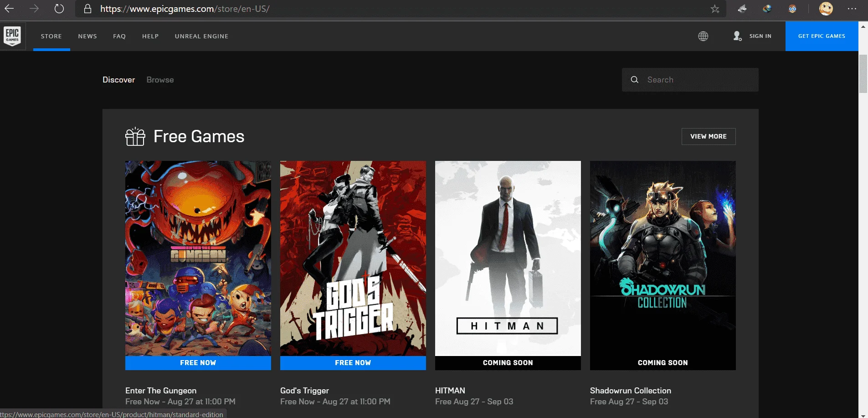The image size is (868, 418).
Task: Open the HITMAN cover art
Action: click(x=508, y=258)
